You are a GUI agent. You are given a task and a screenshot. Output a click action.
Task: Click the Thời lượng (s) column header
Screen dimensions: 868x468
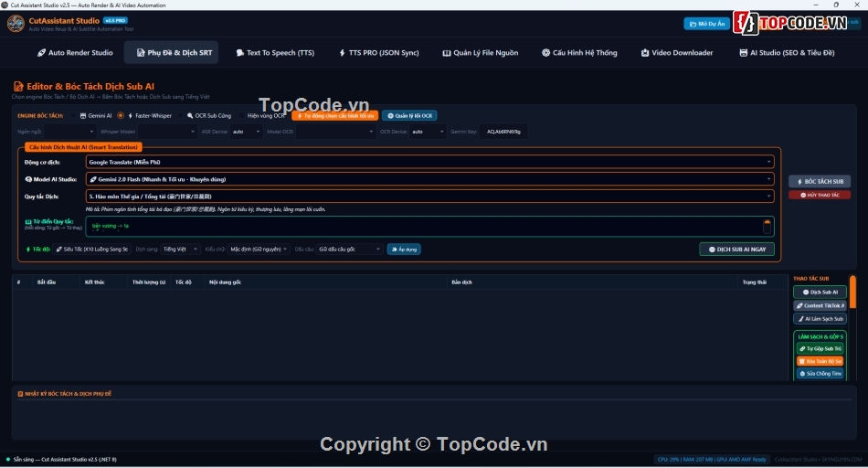coord(149,282)
